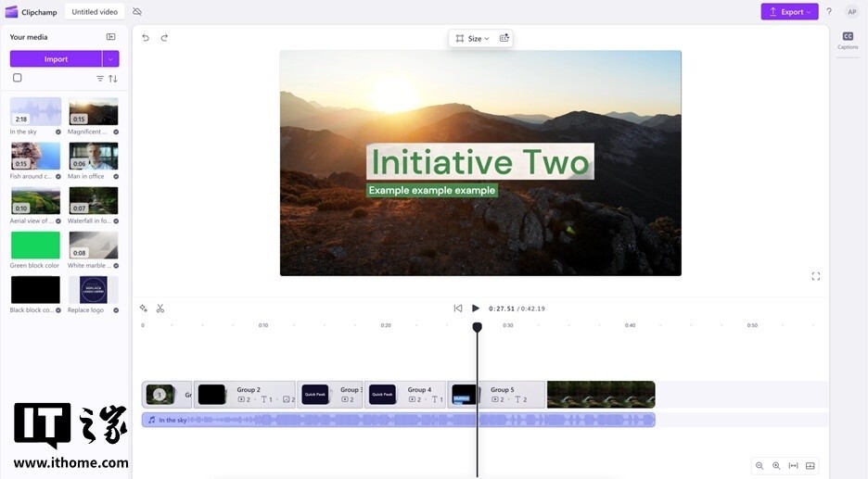Click the redo arrow icon

coord(164,38)
